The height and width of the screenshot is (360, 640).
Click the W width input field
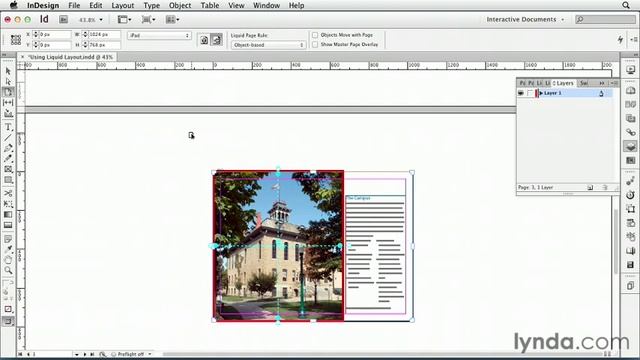tap(104, 35)
